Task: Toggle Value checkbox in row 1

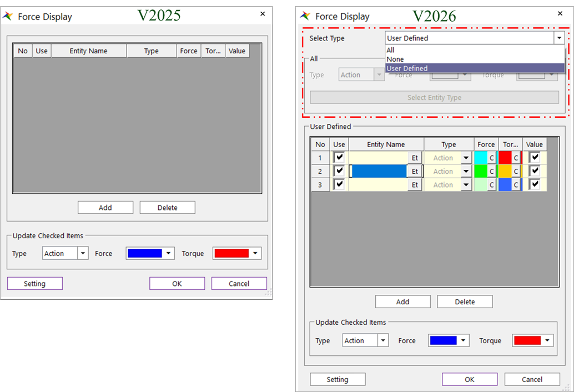Action: click(x=535, y=157)
